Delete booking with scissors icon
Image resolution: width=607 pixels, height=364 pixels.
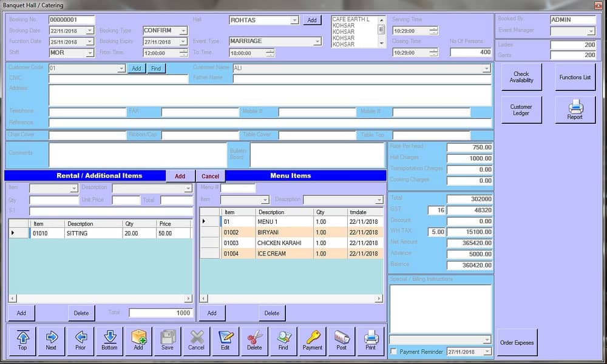pos(254,341)
